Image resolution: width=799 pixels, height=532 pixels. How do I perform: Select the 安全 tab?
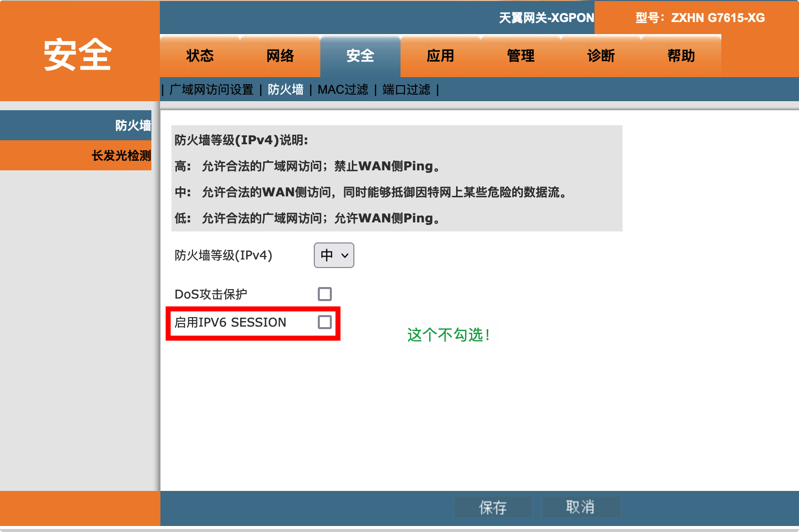pyautogui.click(x=360, y=56)
